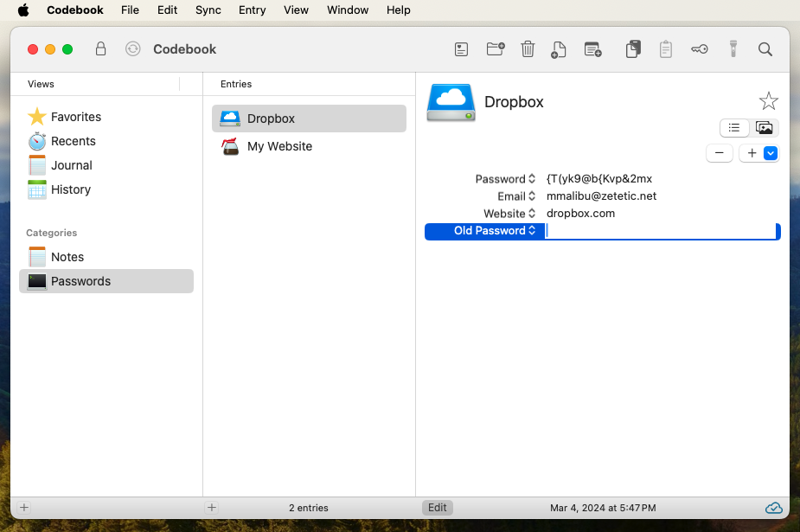
Task: Open the File menu
Action: coord(130,10)
